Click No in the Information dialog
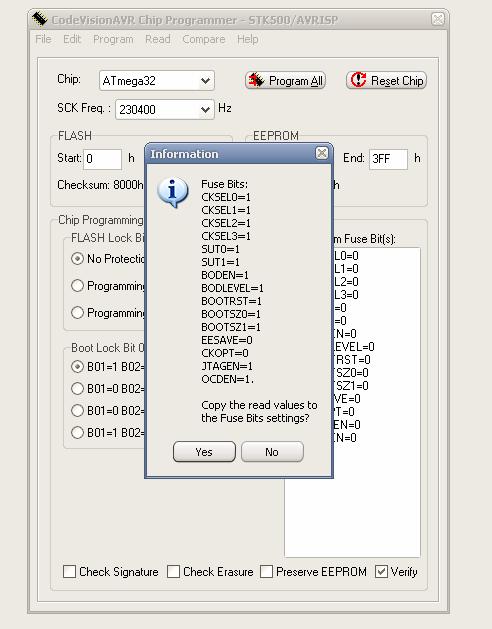Viewport: 492px width, 629px height. click(272, 452)
